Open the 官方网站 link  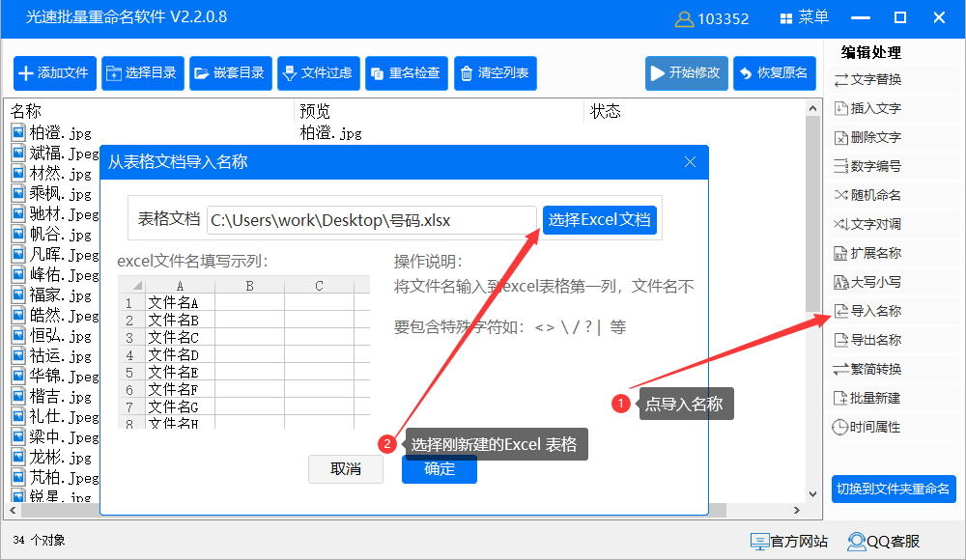click(789, 542)
